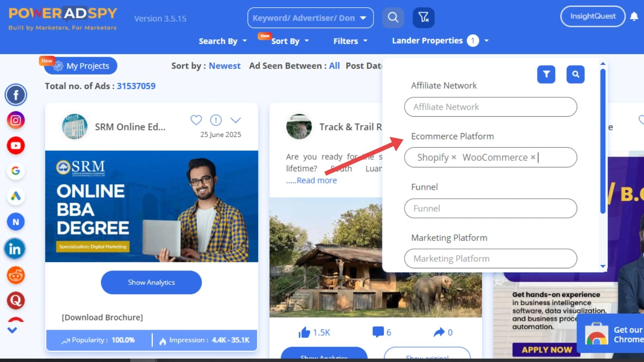Open My Projects
This screenshot has width=644, height=362.
[x=81, y=66]
